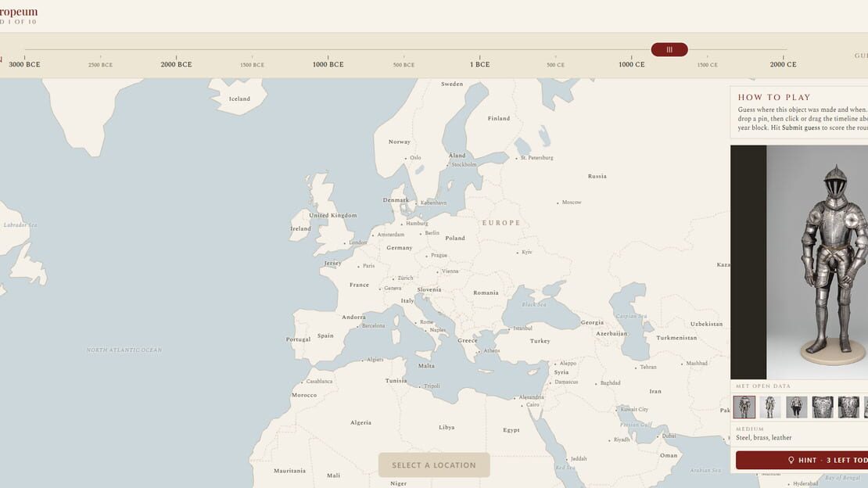Click the Egypt label on map
Screen dimensions: 868x488
pos(511,429)
